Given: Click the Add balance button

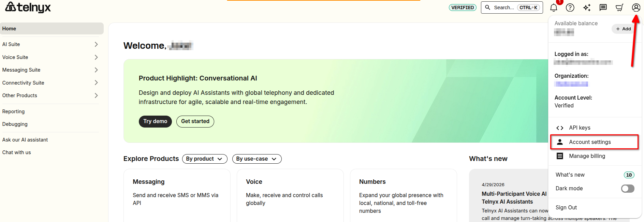Looking at the screenshot, I should click(623, 29).
